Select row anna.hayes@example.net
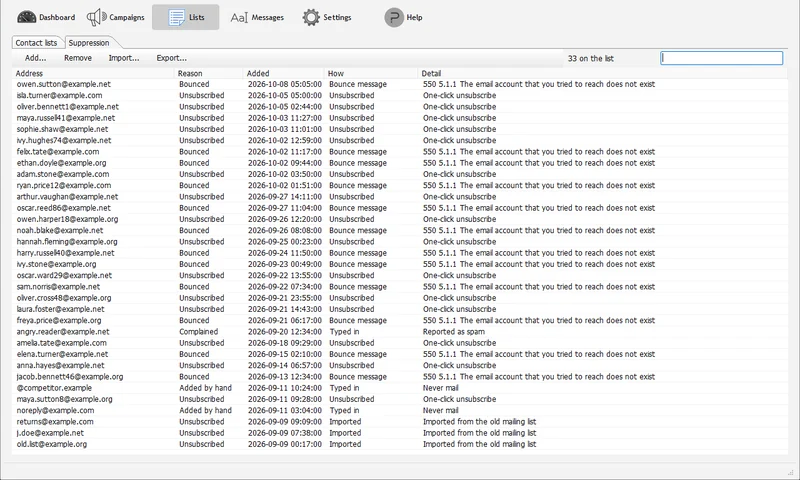The height and width of the screenshot is (480, 800). click(x=400, y=365)
